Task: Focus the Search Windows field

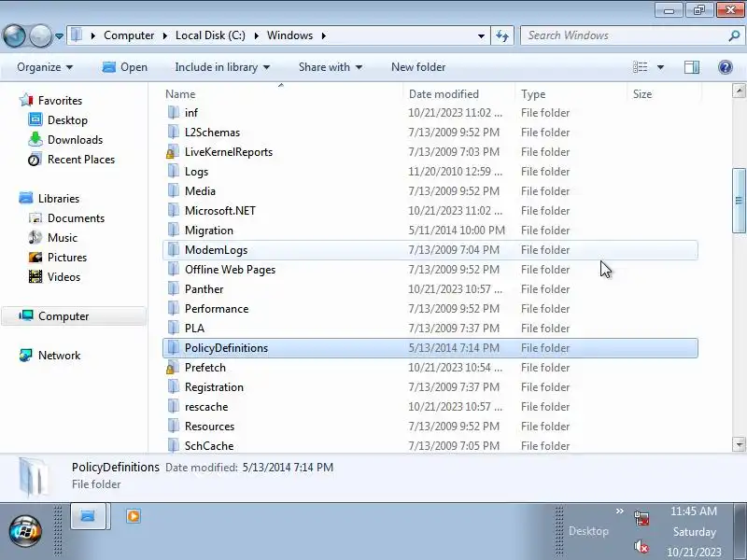Action: [x=624, y=35]
